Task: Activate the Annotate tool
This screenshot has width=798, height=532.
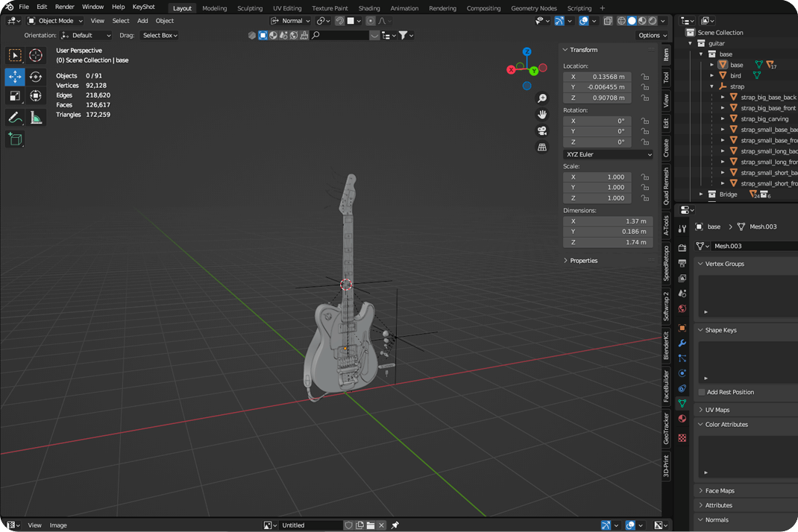Action: coord(15,117)
